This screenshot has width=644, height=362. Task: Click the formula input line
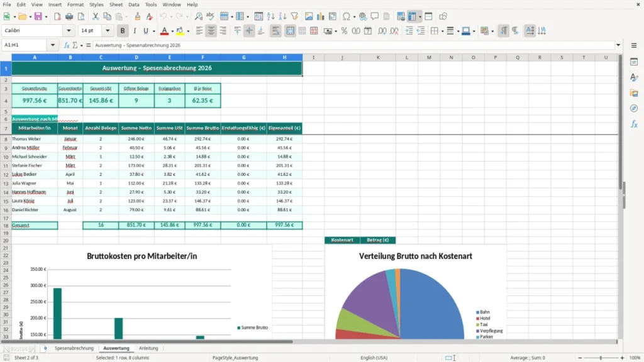[x=353, y=45]
